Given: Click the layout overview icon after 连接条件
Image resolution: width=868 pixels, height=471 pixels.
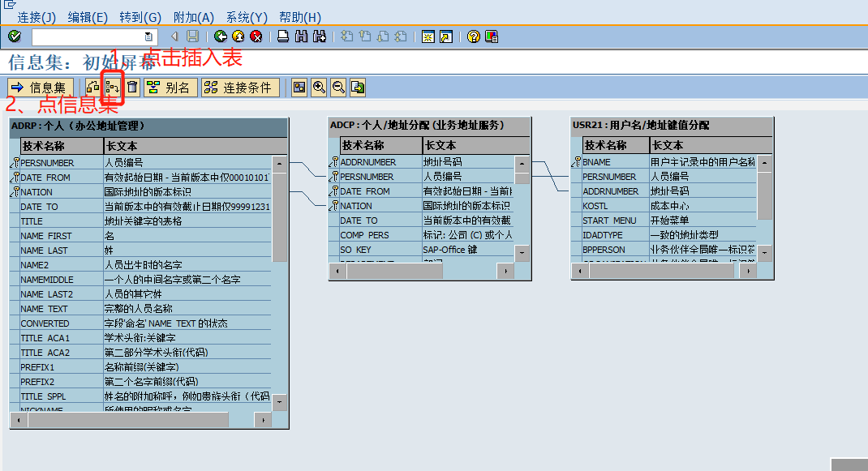Looking at the screenshot, I should point(299,86).
